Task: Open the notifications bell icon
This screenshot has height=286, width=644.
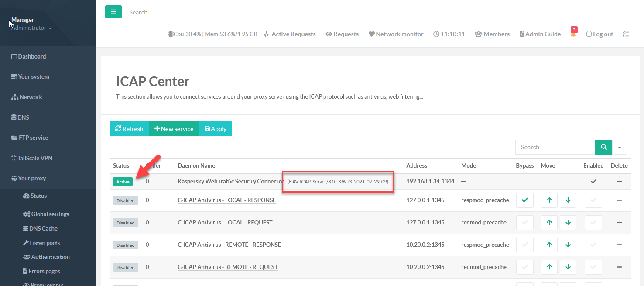Action: point(573,34)
